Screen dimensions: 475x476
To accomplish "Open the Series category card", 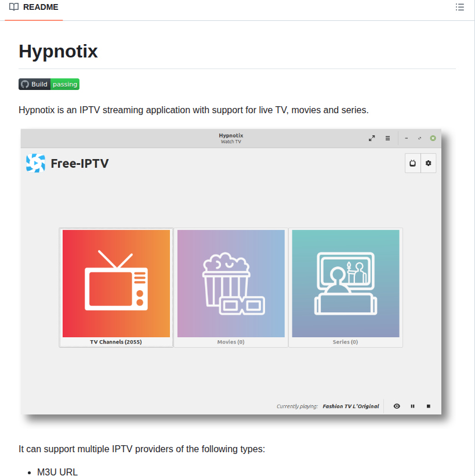I will coord(345,284).
